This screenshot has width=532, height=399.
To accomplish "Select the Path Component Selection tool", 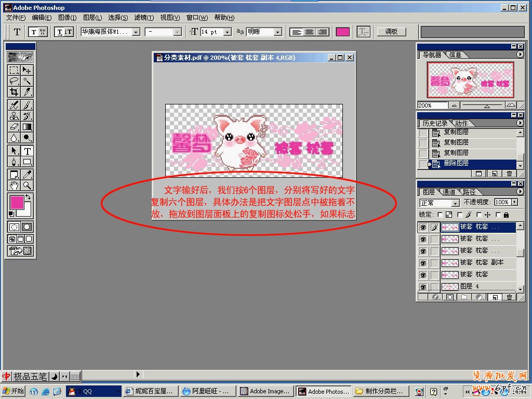I will (x=14, y=151).
